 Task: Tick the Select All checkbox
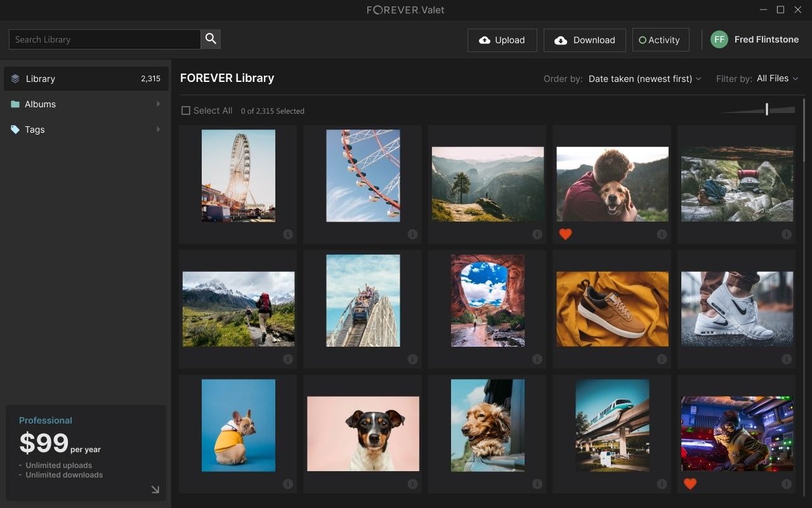click(x=186, y=110)
